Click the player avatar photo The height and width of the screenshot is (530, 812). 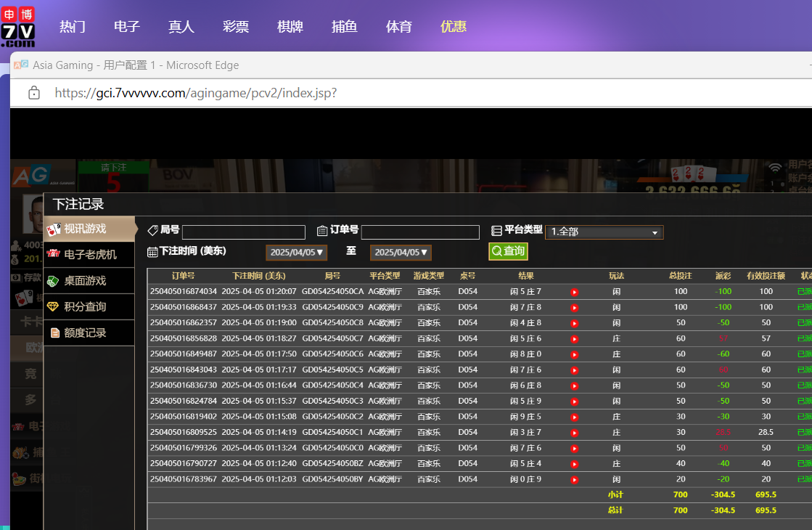33,213
